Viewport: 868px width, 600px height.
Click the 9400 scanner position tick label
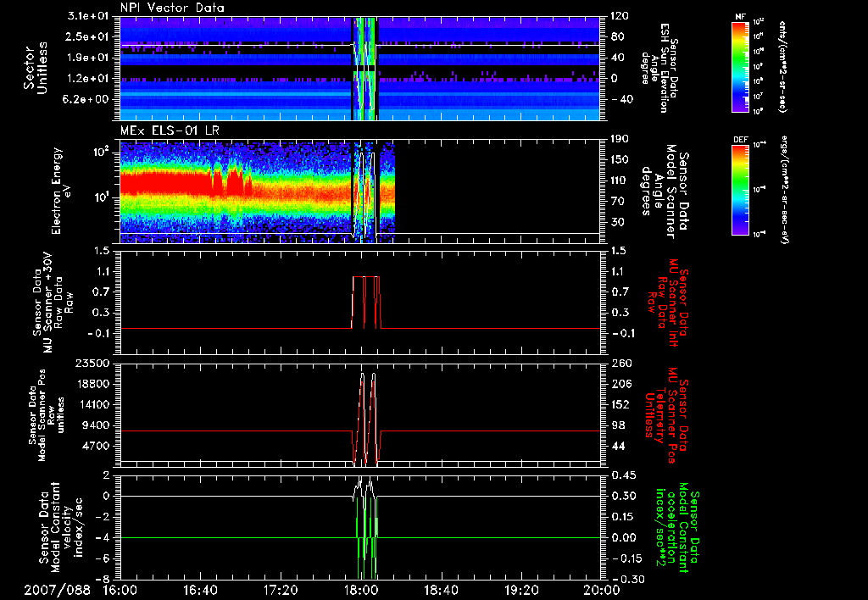pyautogui.click(x=96, y=425)
